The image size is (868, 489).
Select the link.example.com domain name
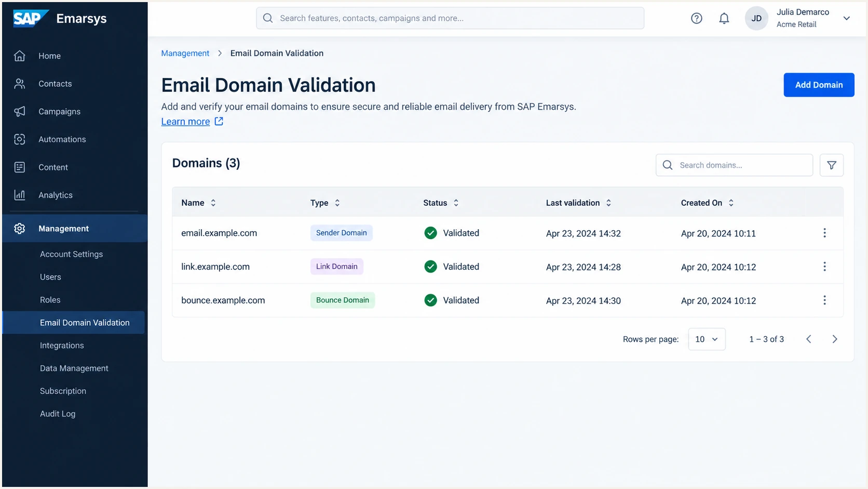(x=215, y=267)
